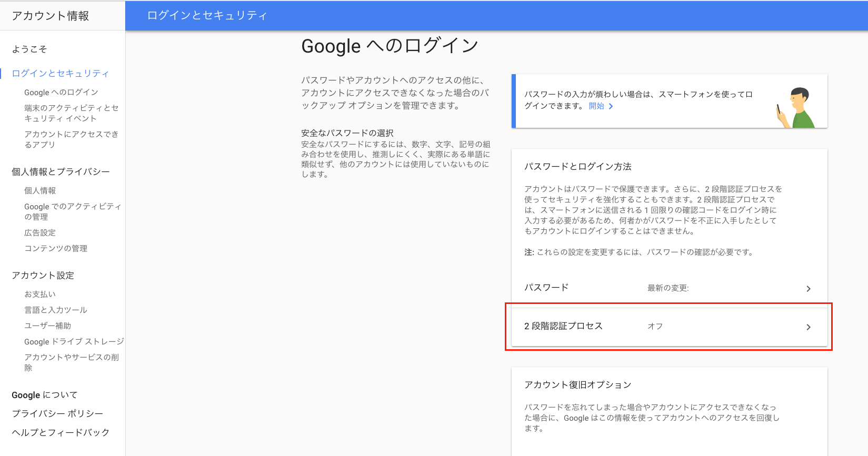Click ヘルプとフィードバック link in sidebar
The width and height of the screenshot is (868, 456).
point(61,432)
